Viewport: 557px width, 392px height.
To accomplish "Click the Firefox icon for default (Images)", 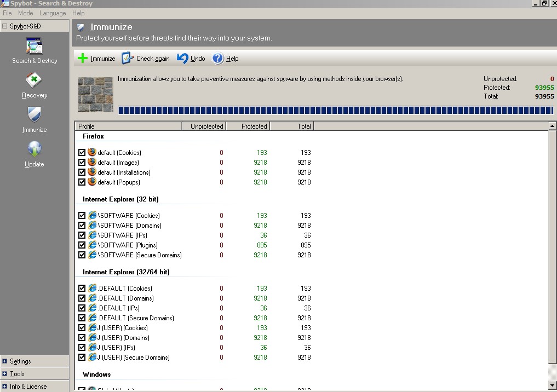I will (x=92, y=162).
